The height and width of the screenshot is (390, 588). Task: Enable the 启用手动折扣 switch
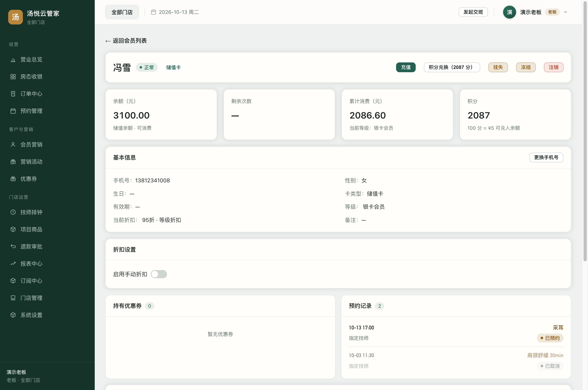pos(159,274)
